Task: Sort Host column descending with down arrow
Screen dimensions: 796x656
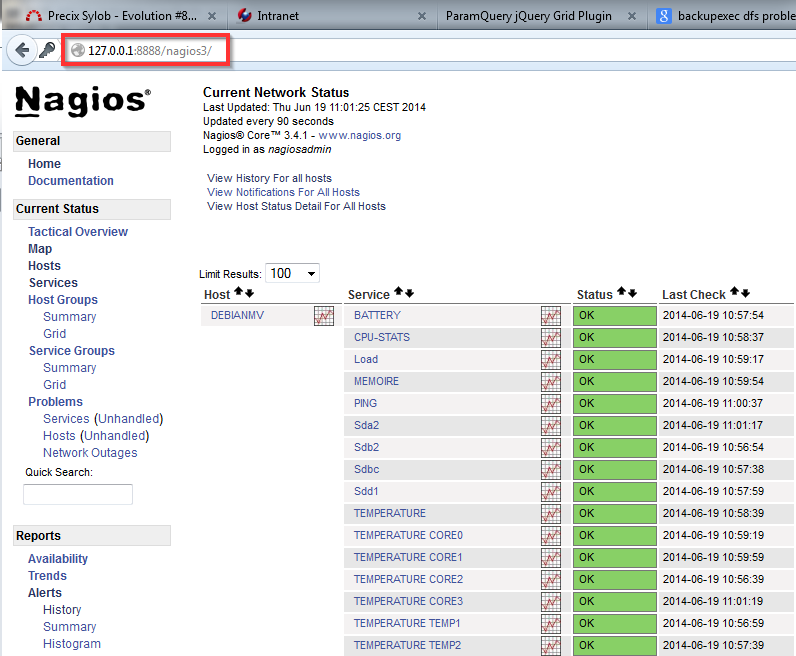Action: (x=249, y=293)
